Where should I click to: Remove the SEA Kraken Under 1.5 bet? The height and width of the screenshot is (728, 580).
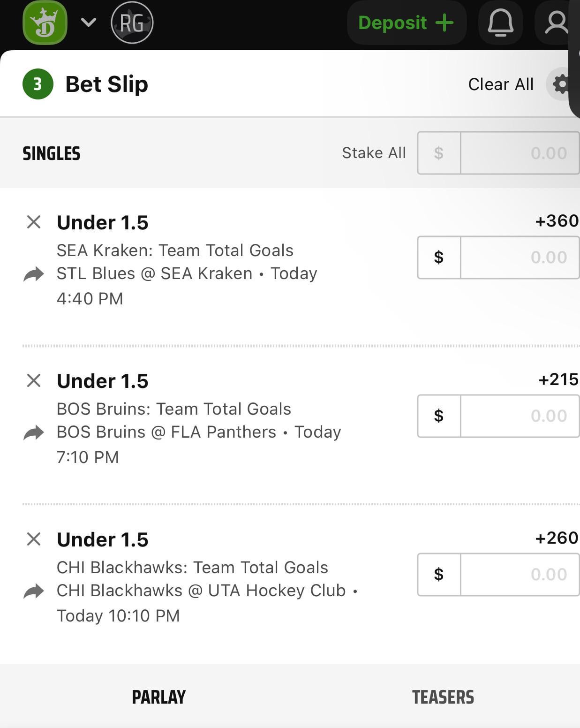34,222
